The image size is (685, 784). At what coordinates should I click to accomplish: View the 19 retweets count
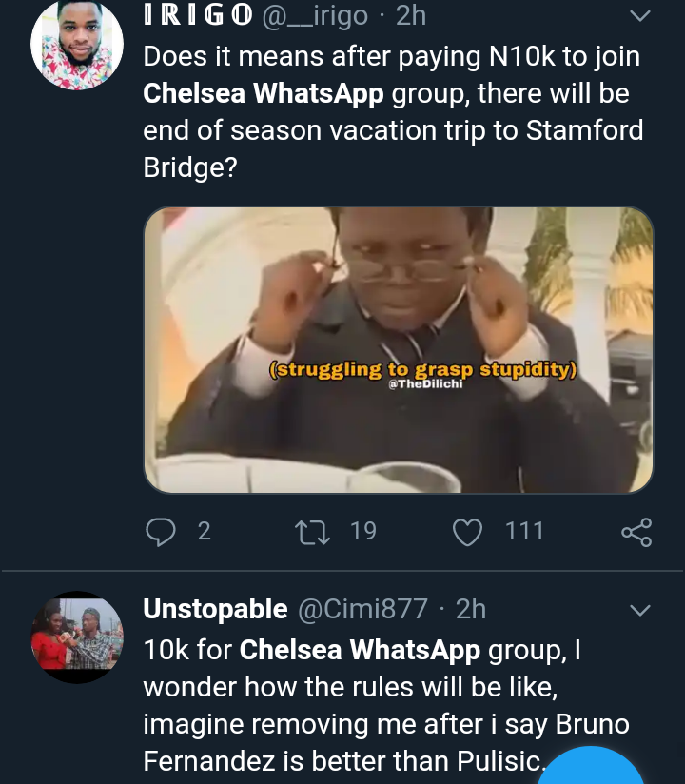[x=363, y=531]
